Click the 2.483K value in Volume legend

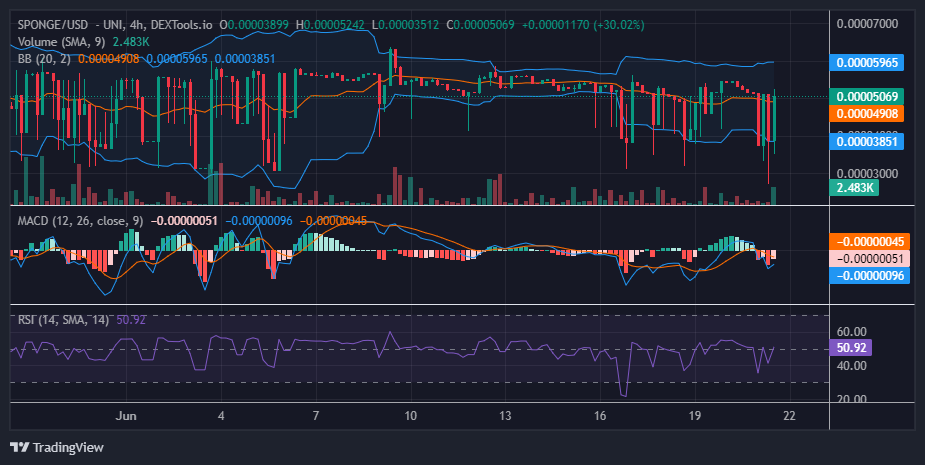[133, 42]
